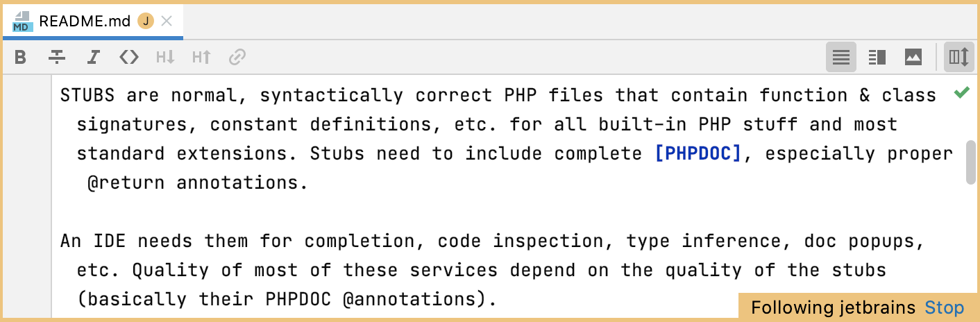Switch to preview-only view
Viewport: 980px width, 322px height.
(913, 57)
